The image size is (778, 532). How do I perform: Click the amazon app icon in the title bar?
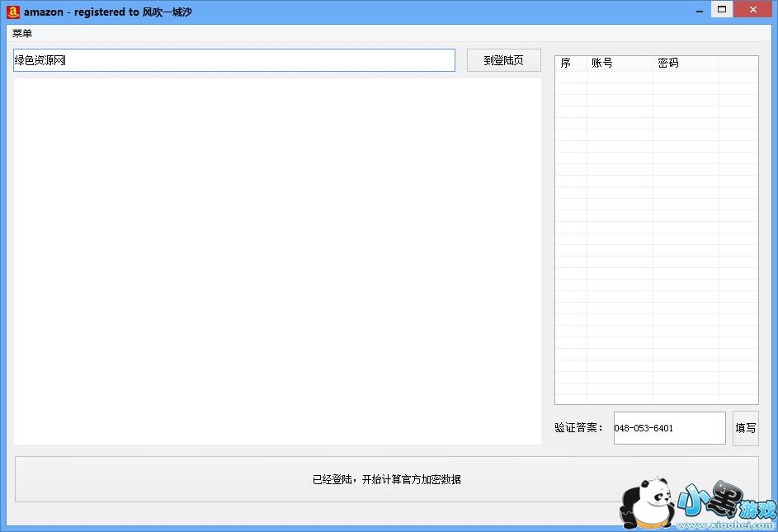point(13,12)
